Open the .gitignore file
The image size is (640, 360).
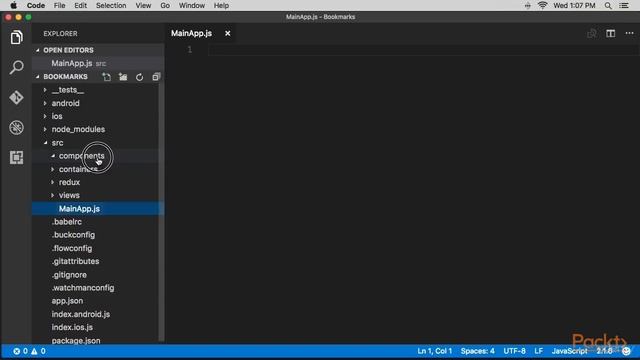(x=69, y=275)
